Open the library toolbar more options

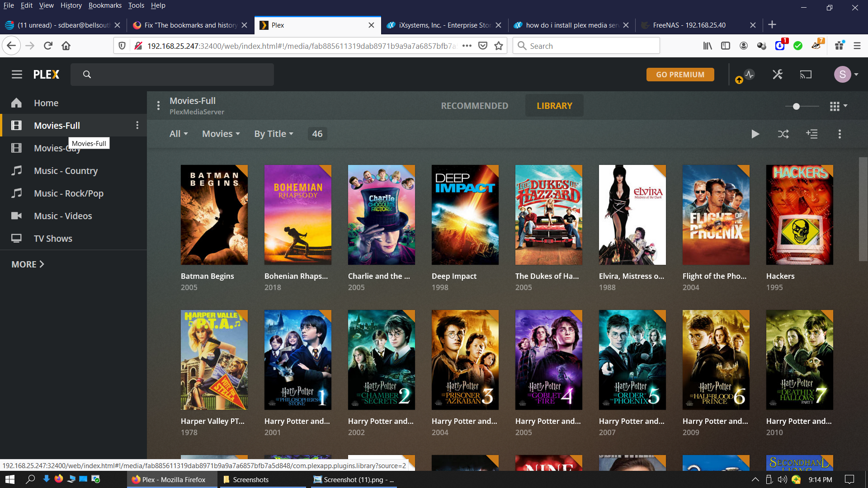(840, 134)
